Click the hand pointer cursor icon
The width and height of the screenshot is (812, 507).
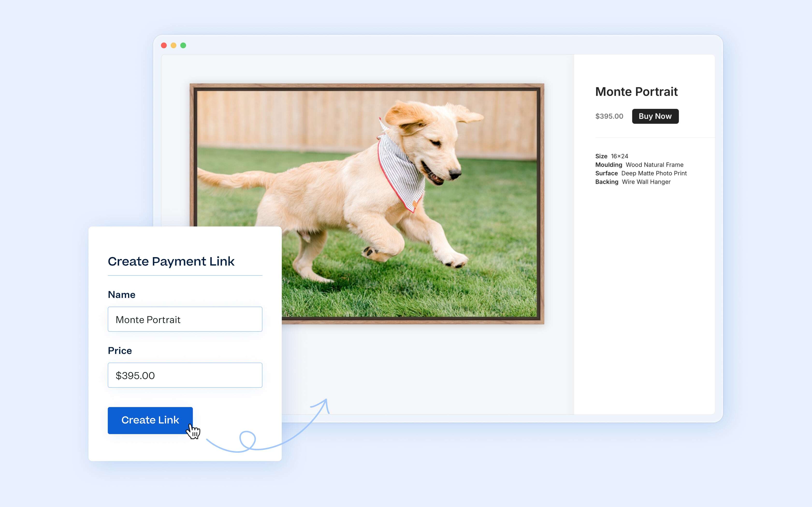click(193, 431)
